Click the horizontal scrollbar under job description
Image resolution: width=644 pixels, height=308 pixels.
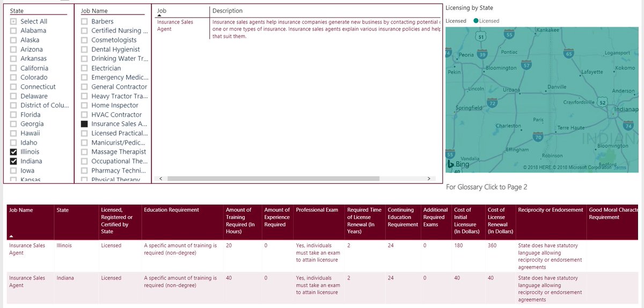click(273, 178)
